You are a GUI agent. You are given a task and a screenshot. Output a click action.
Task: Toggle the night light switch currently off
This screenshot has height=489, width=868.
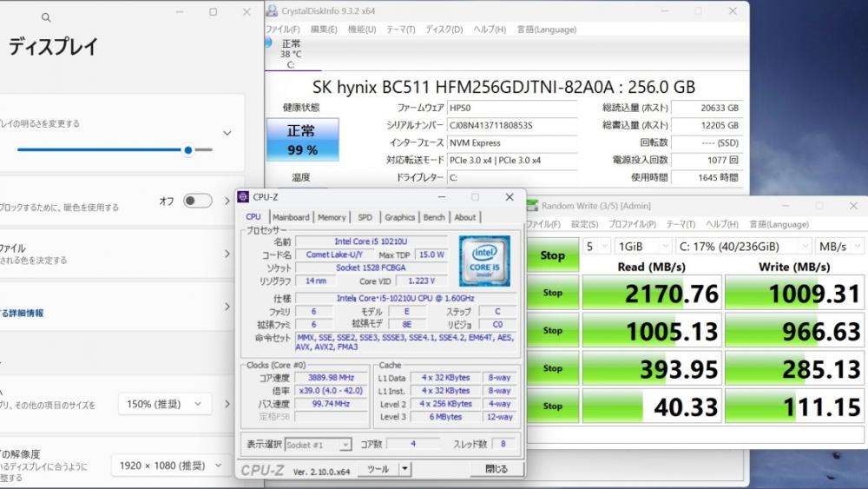point(197,201)
